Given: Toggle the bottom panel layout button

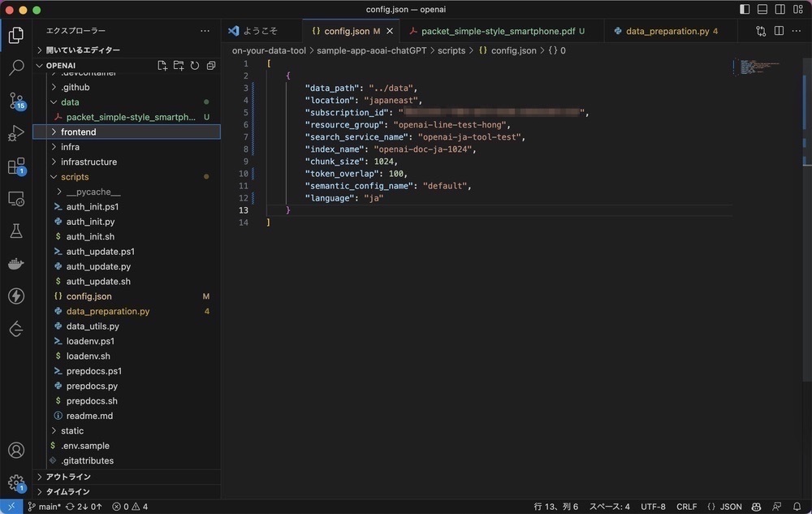Looking at the screenshot, I should click(762, 10).
